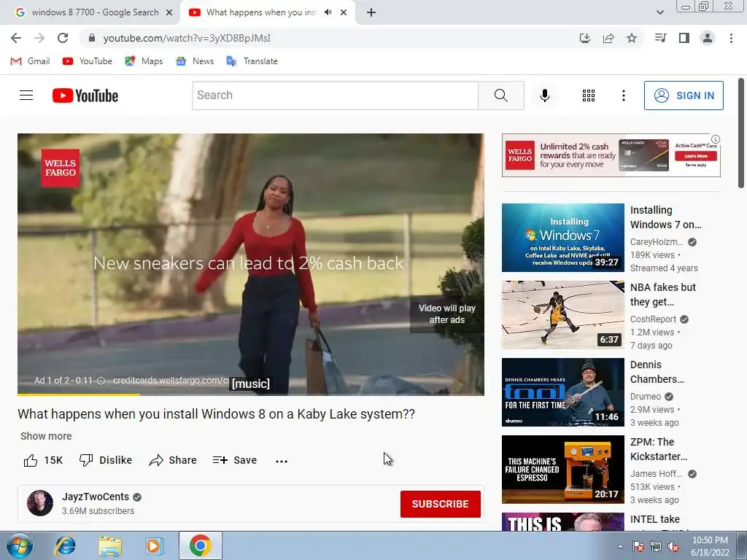Open the taskbar clock and date

click(710, 546)
